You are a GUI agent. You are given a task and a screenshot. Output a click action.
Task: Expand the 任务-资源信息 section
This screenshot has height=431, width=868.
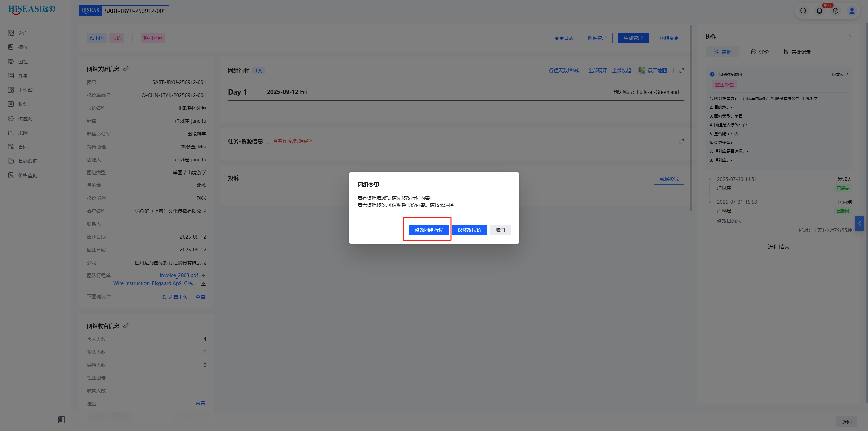click(681, 141)
